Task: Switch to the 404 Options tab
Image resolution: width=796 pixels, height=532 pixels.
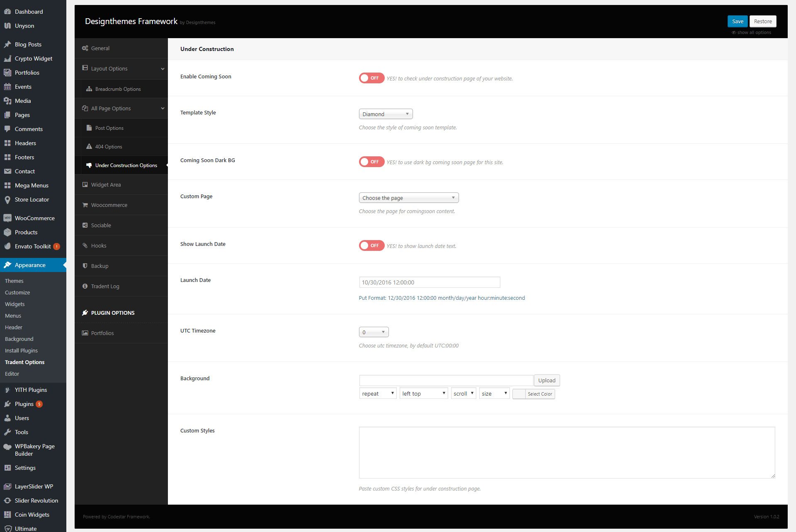Action: (109, 146)
